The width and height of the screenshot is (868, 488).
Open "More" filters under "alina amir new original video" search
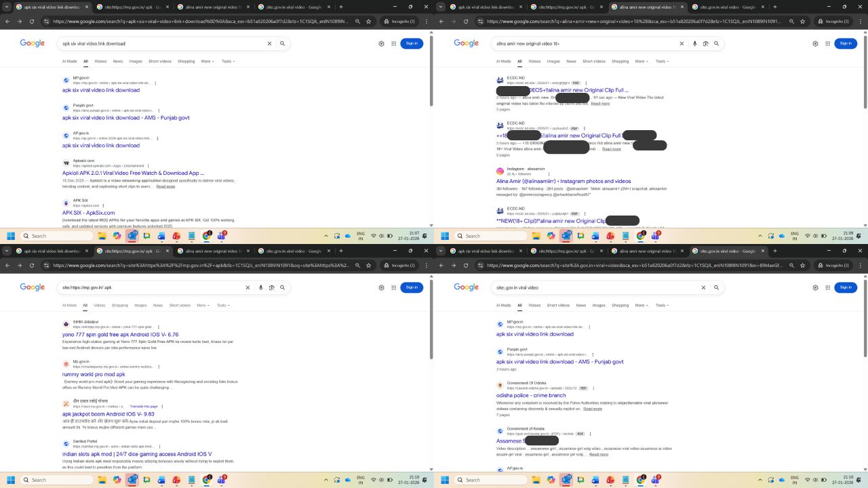point(639,61)
